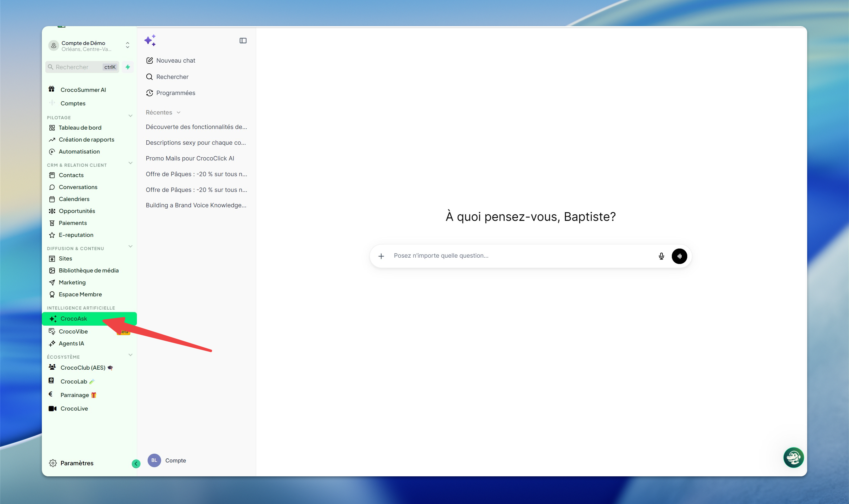Open chat Découverte des fonctionnalités de...
The width and height of the screenshot is (849, 504).
[x=196, y=127]
